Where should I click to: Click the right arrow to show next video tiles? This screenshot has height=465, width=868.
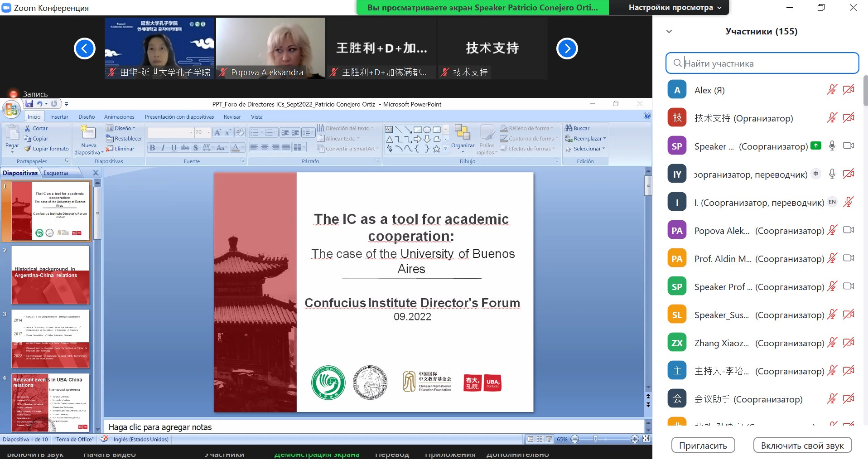pos(567,49)
